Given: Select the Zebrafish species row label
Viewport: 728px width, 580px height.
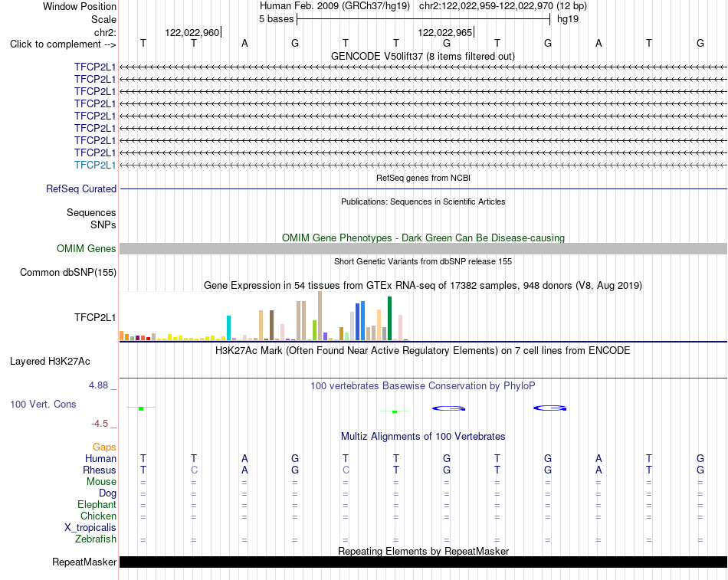Looking at the screenshot, I should pyautogui.click(x=96, y=539).
